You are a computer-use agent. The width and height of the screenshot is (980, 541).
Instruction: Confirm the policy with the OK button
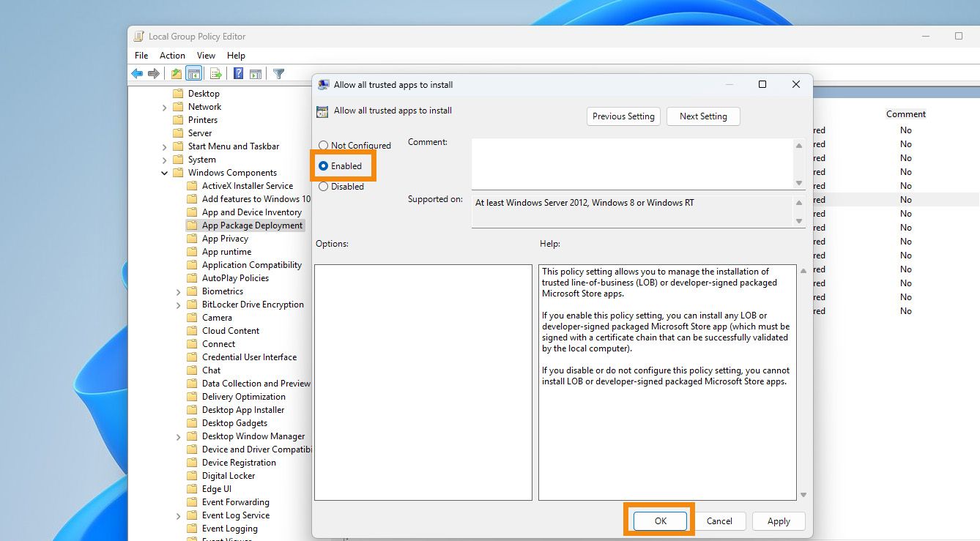coord(661,521)
